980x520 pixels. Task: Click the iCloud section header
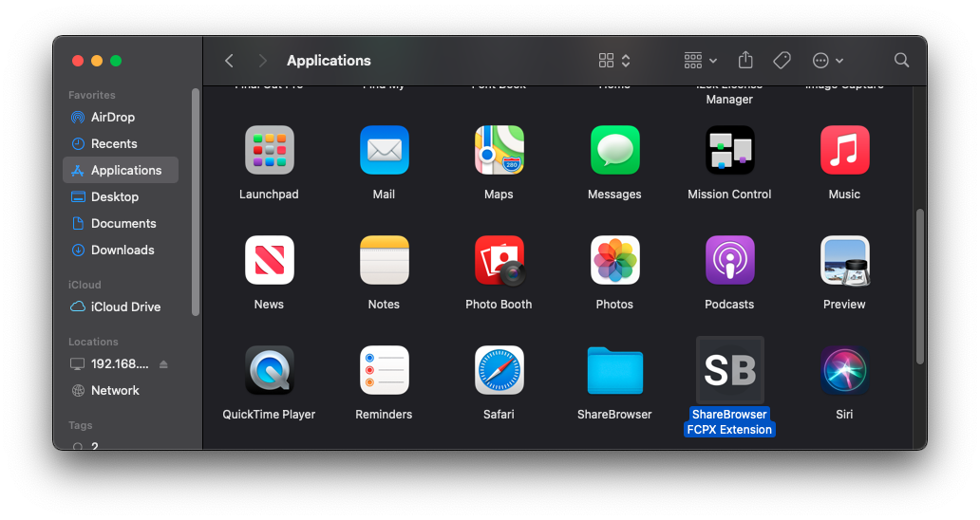click(85, 285)
